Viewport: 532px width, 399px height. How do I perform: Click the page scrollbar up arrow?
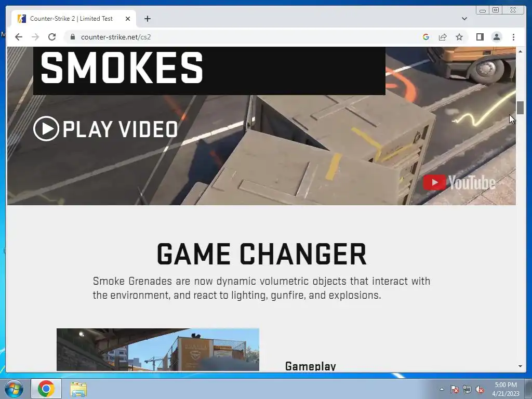pos(520,51)
